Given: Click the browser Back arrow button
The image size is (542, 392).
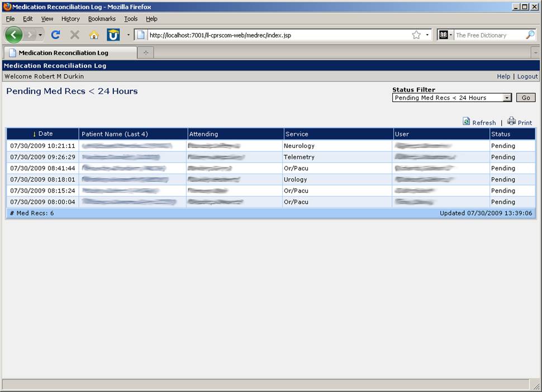Looking at the screenshot, I should [x=13, y=35].
